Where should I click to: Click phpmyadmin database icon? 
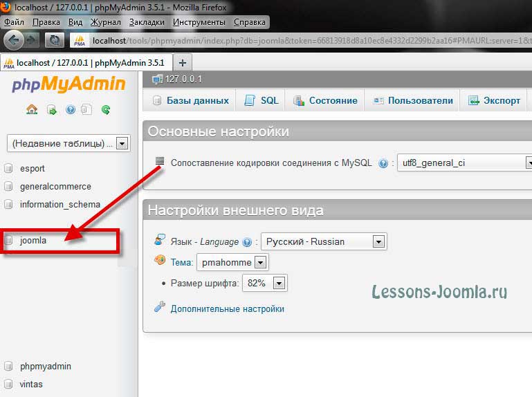(8, 366)
